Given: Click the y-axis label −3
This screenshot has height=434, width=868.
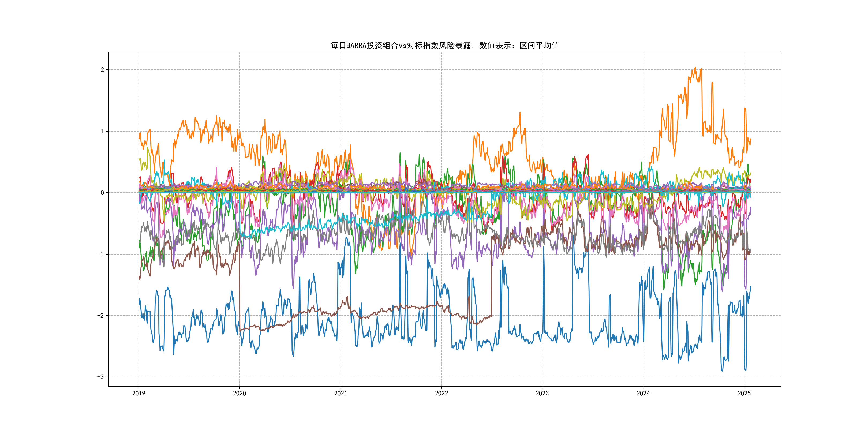Looking at the screenshot, I should point(100,377).
